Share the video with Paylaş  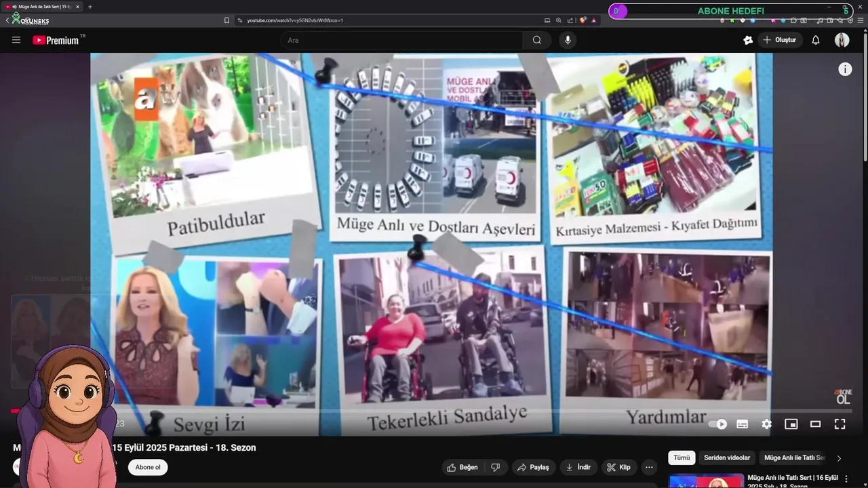pyautogui.click(x=533, y=467)
